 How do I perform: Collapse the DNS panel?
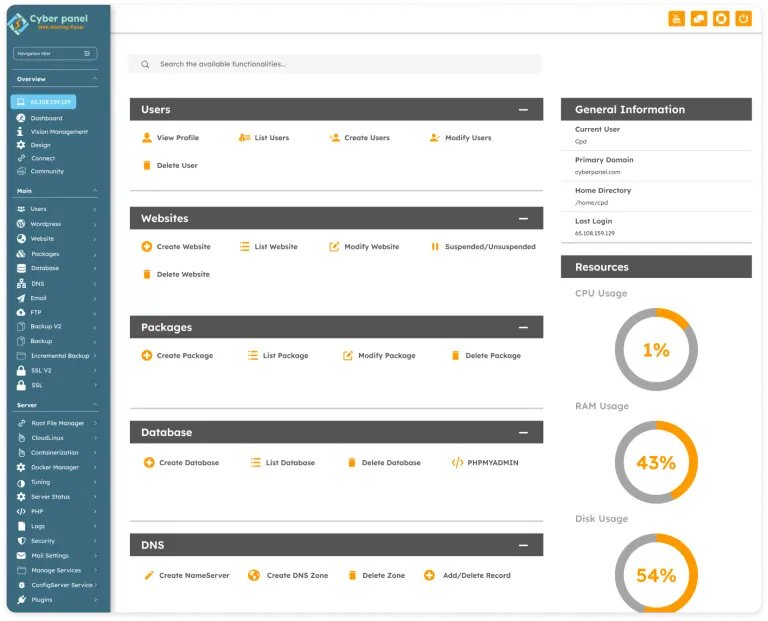(523, 545)
